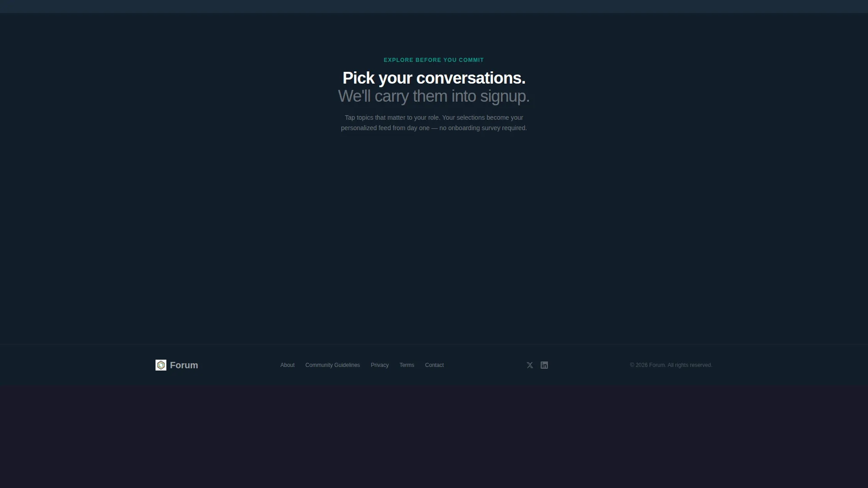Image resolution: width=868 pixels, height=488 pixels.
Task: Go to the Privacy page link
Action: (x=380, y=365)
